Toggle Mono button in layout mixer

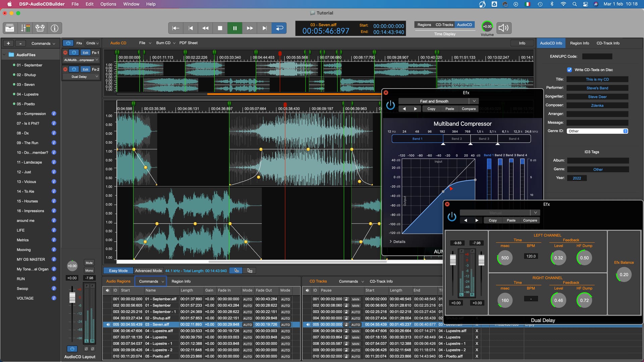click(x=89, y=270)
